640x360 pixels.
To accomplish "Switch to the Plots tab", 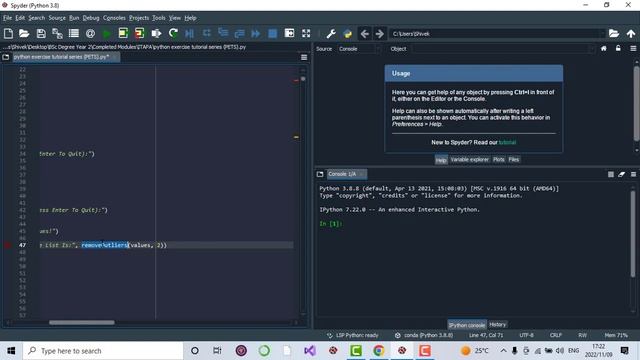I will pos(498,160).
